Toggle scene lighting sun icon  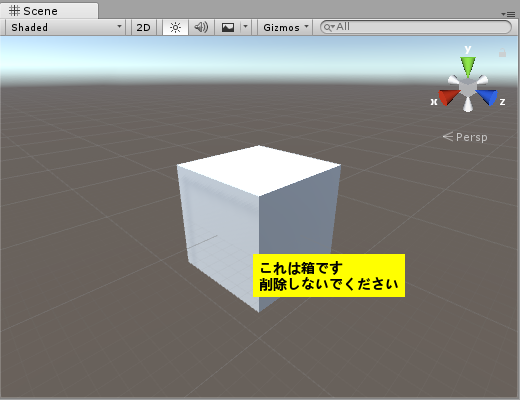175,27
